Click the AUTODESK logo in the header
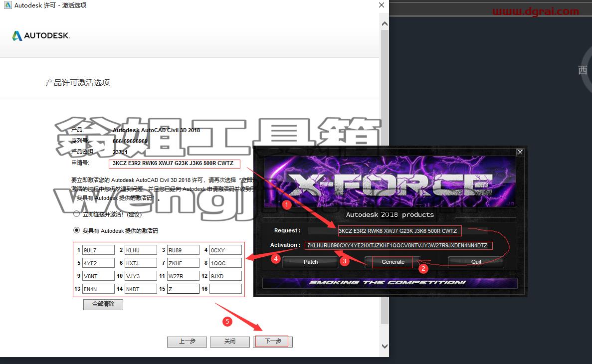 41,35
